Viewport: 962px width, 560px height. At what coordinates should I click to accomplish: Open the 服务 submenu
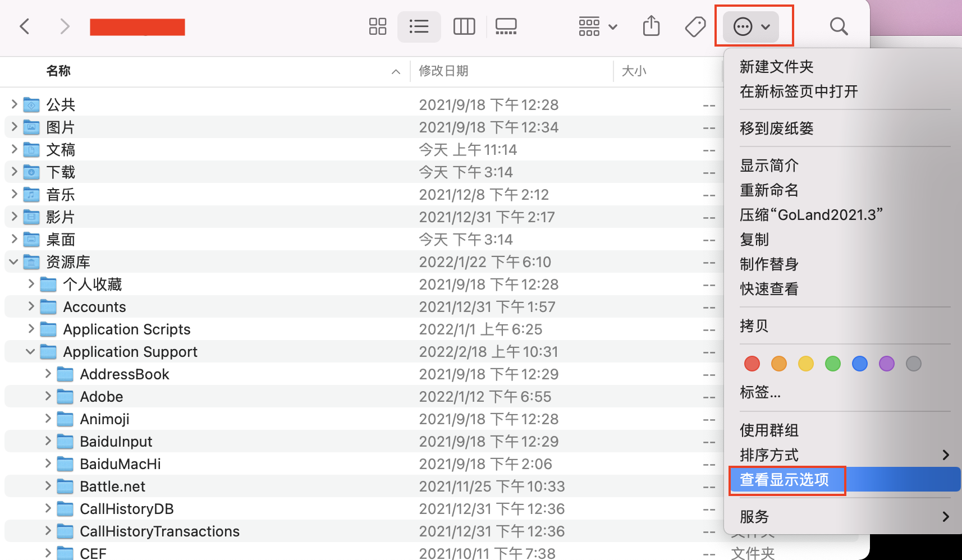pyautogui.click(x=842, y=517)
